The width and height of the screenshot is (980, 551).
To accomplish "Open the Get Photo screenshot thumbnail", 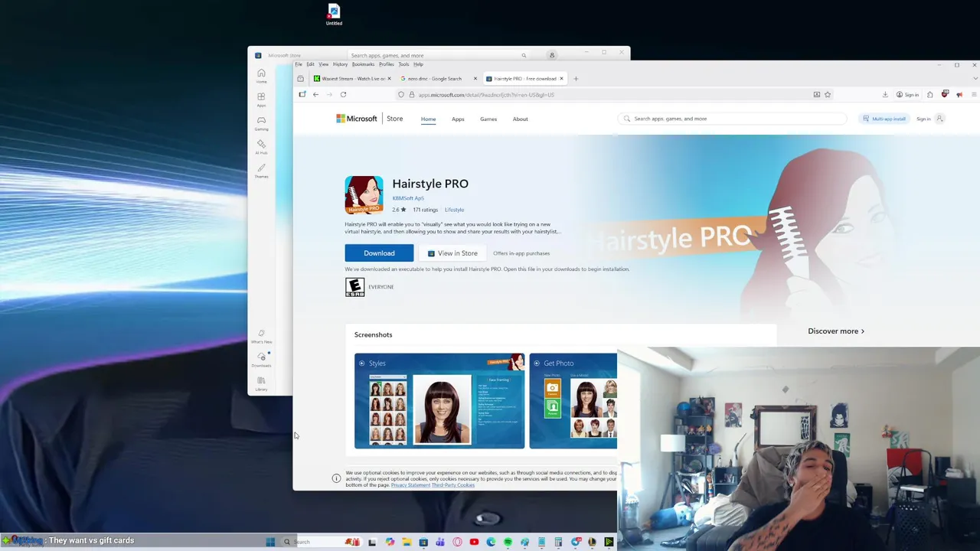I will [x=573, y=401].
